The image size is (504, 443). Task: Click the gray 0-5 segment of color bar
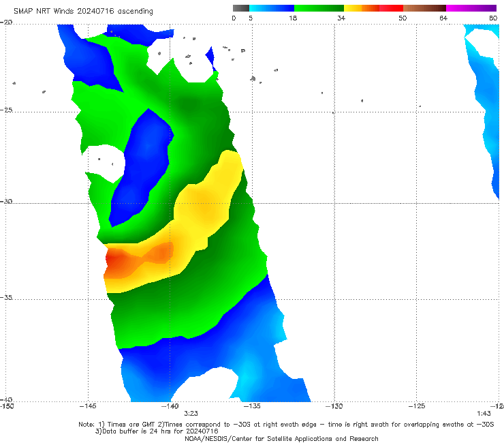[x=240, y=8]
